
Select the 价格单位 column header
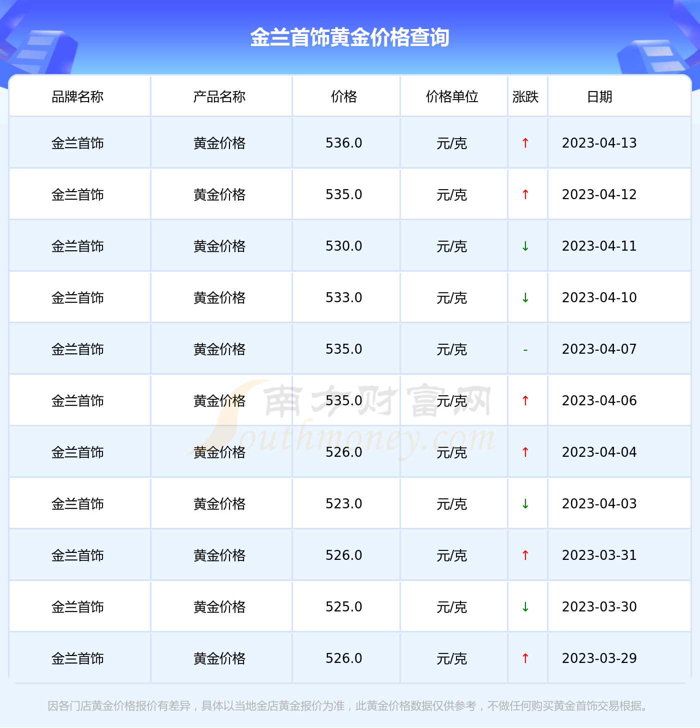[x=452, y=97]
